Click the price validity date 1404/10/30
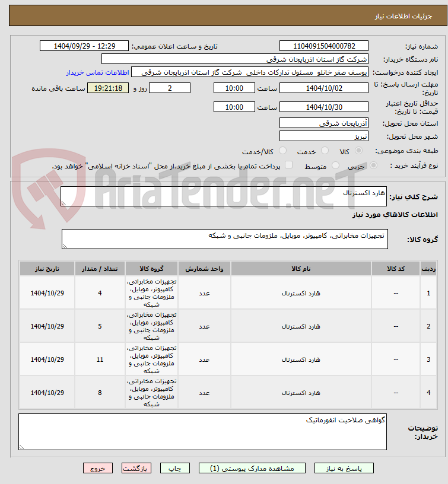The image size is (448, 484). (324, 107)
